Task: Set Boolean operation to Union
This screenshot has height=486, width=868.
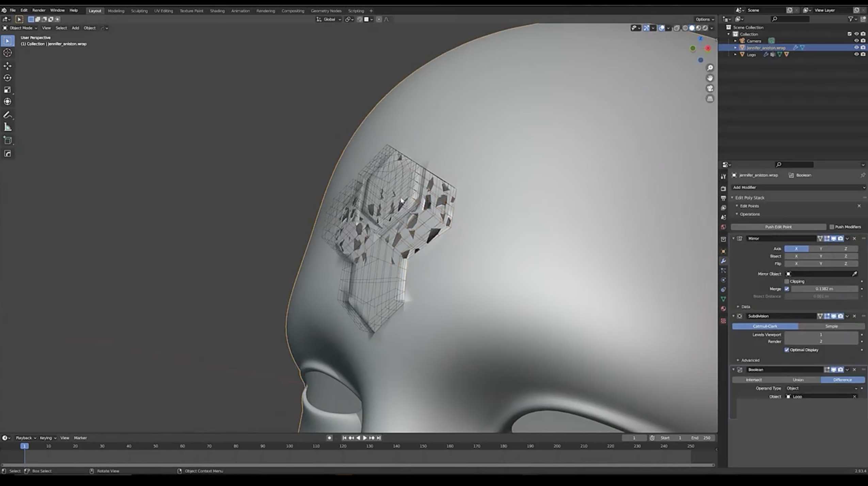Action: [798, 380]
